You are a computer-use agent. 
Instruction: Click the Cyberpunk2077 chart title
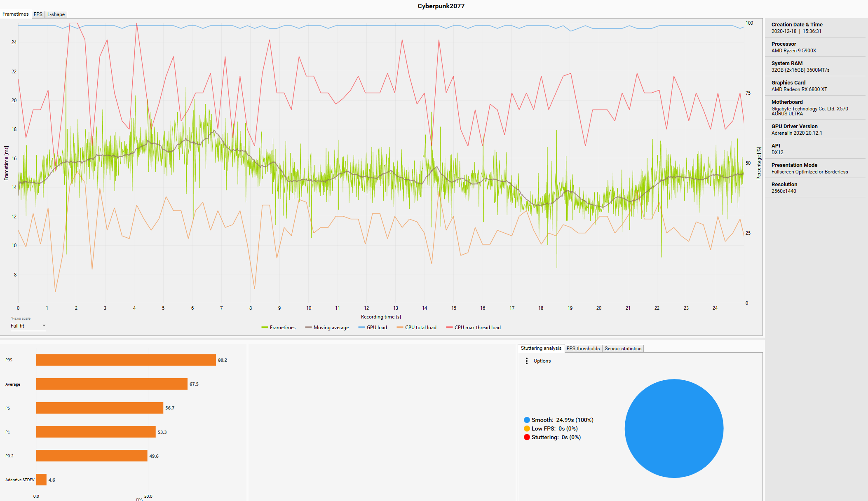441,6
